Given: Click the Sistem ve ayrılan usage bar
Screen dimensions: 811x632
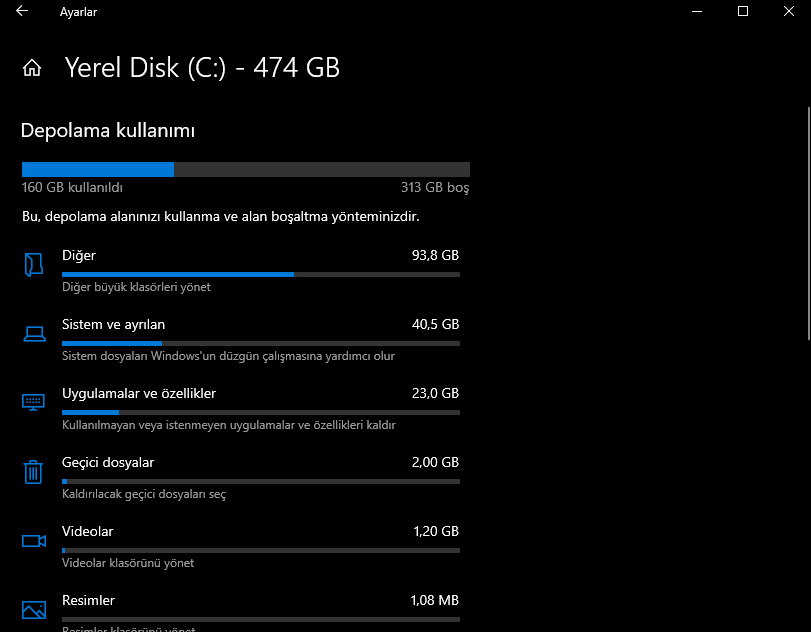Looking at the screenshot, I should [260, 343].
